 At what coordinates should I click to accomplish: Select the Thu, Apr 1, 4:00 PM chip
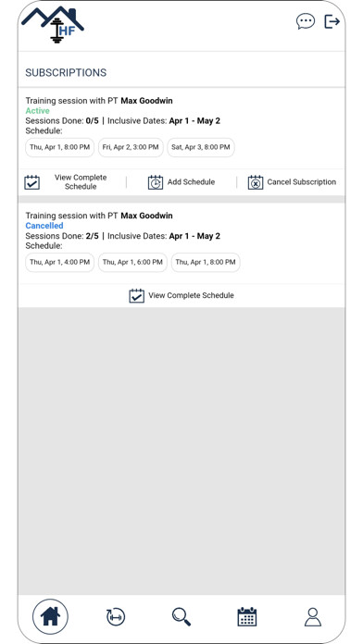tap(59, 262)
